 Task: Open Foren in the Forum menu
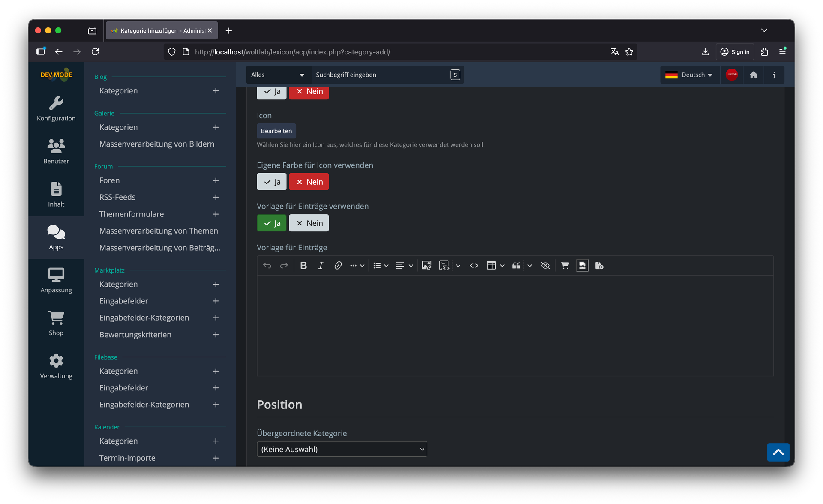pos(110,180)
